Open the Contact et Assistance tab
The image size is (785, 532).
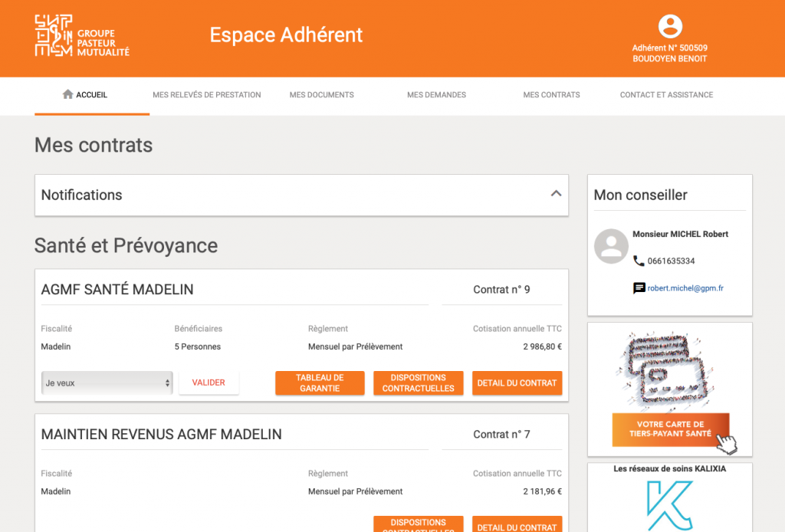pos(666,95)
